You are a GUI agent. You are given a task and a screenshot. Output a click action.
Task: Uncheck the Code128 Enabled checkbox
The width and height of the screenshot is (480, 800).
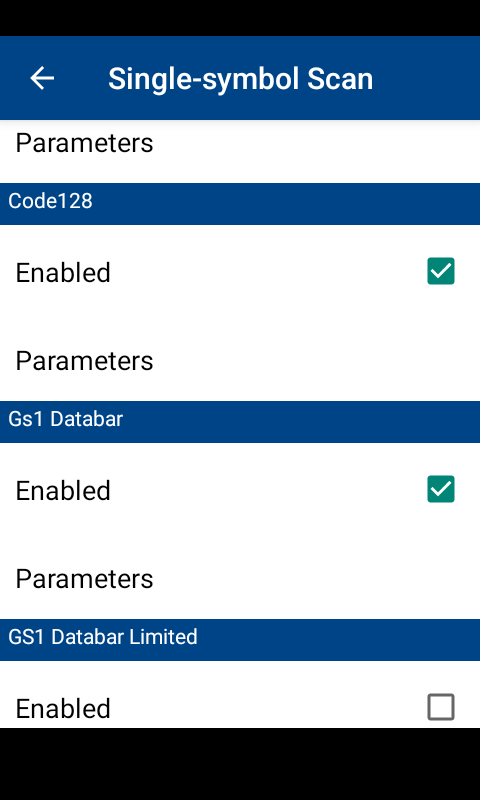click(x=441, y=271)
